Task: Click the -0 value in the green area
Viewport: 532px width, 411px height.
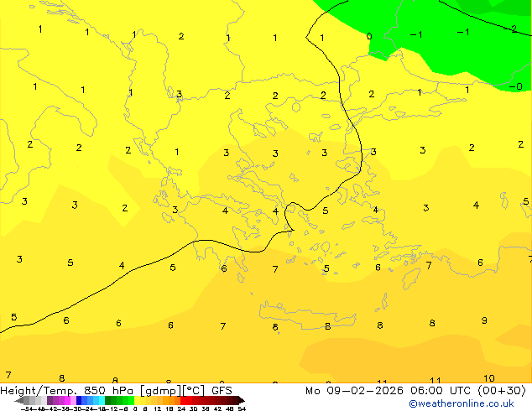Action: pyautogui.click(x=516, y=86)
